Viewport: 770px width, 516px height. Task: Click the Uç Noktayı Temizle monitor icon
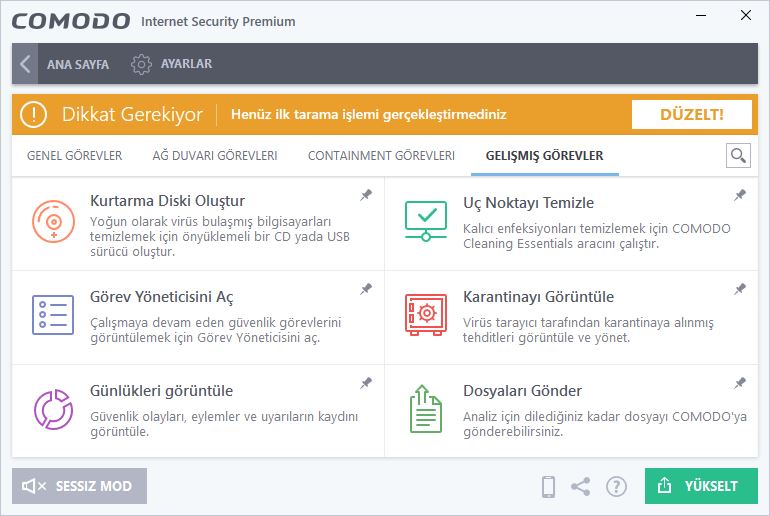(426, 221)
